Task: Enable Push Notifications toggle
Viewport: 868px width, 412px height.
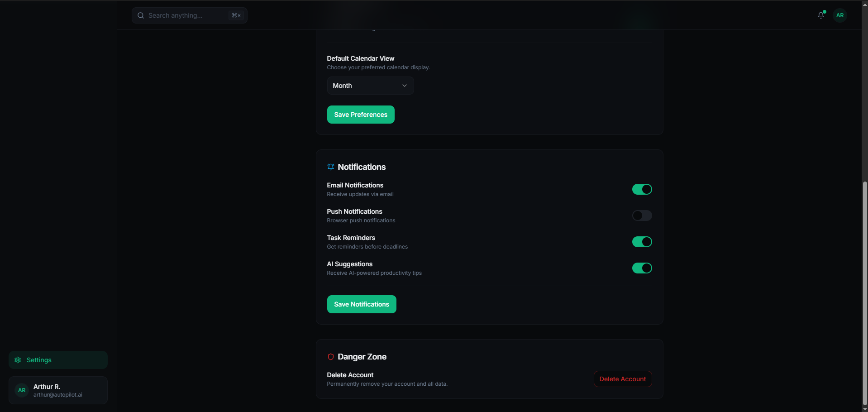Action: coord(642,216)
